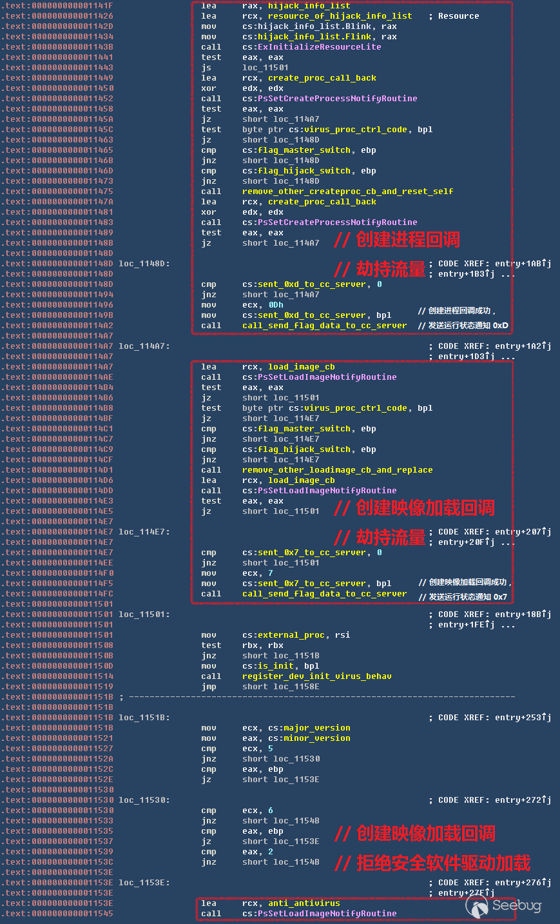Click the entry+1D3 cross reference
Image resolution: width=560 pixels, height=924 pixels.
pos(467,357)
